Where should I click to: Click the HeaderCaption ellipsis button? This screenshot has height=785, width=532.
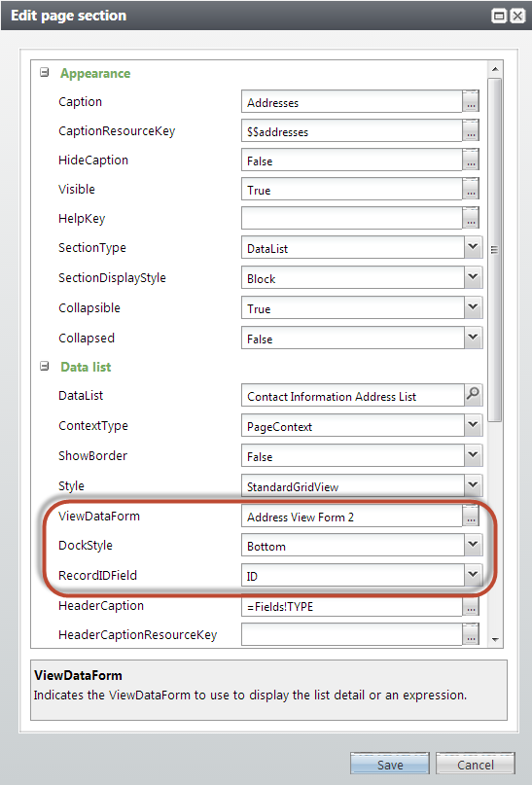pyautogui.click(x=471, y=606)
